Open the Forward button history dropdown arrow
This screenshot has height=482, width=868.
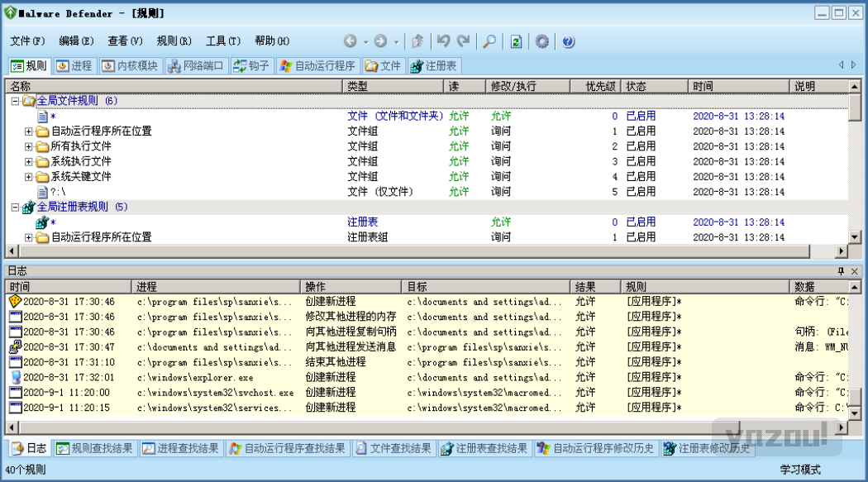pyautogui.click(x=396, y=41)
